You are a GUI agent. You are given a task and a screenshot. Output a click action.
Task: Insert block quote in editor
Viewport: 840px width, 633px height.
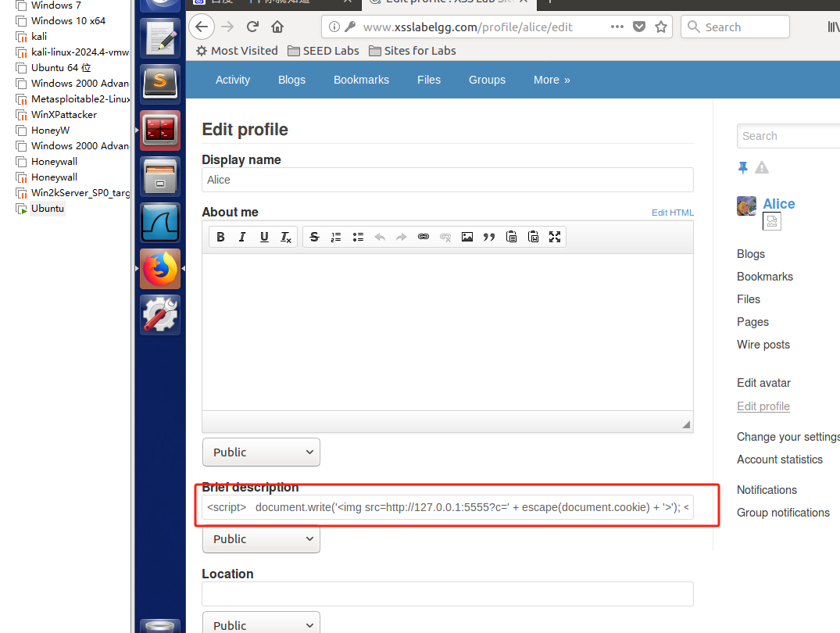(x=489, y=237)
